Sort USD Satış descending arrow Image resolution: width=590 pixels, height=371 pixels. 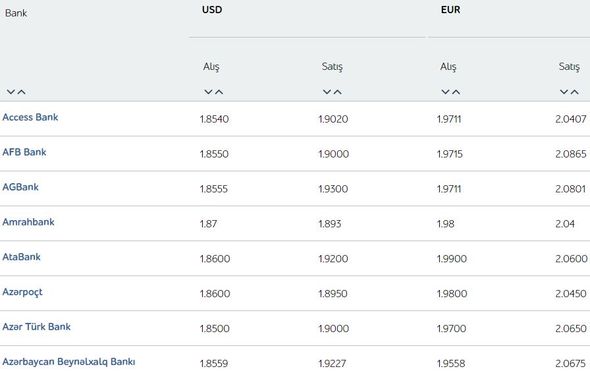pos(327,92)
